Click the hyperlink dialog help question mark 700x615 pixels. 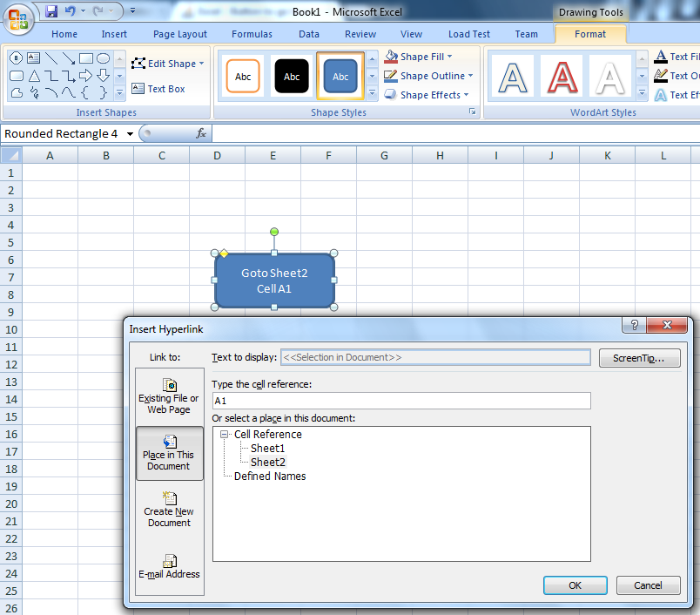click(635, 325)
